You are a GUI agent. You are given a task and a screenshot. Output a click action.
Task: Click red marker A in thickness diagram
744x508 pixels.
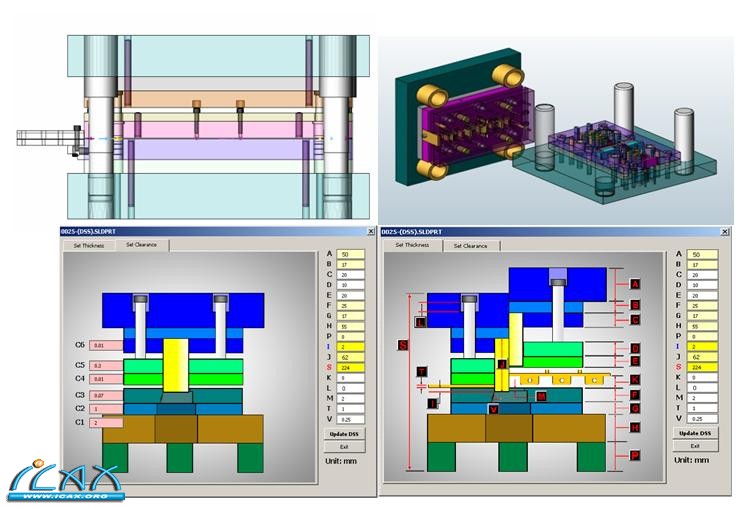[635, 284]
